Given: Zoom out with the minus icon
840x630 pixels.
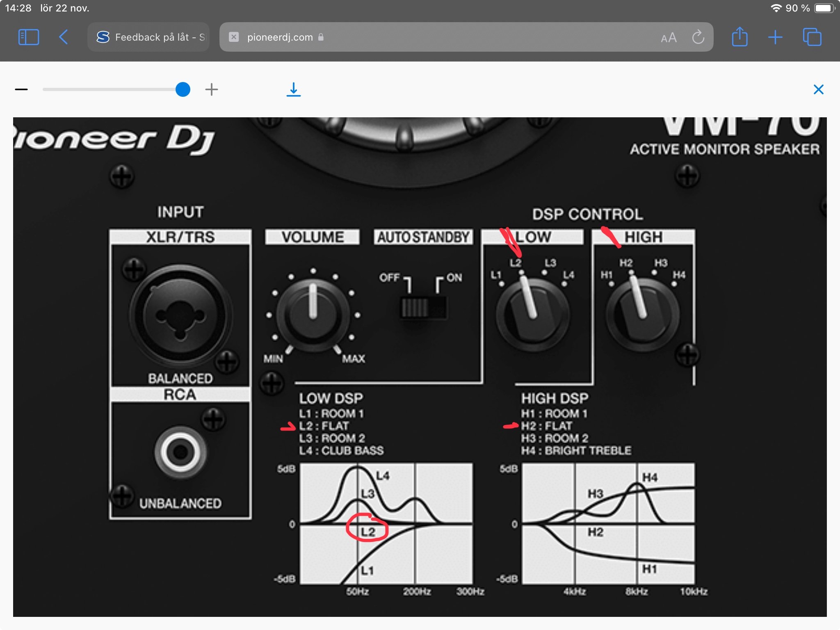Looking at the screenshot, I should tap(21, 89).
